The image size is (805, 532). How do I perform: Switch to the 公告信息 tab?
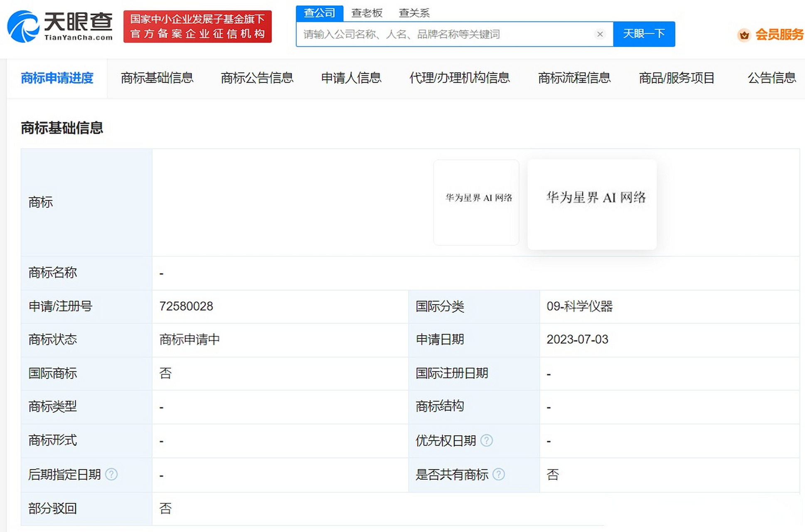[772, 78]
